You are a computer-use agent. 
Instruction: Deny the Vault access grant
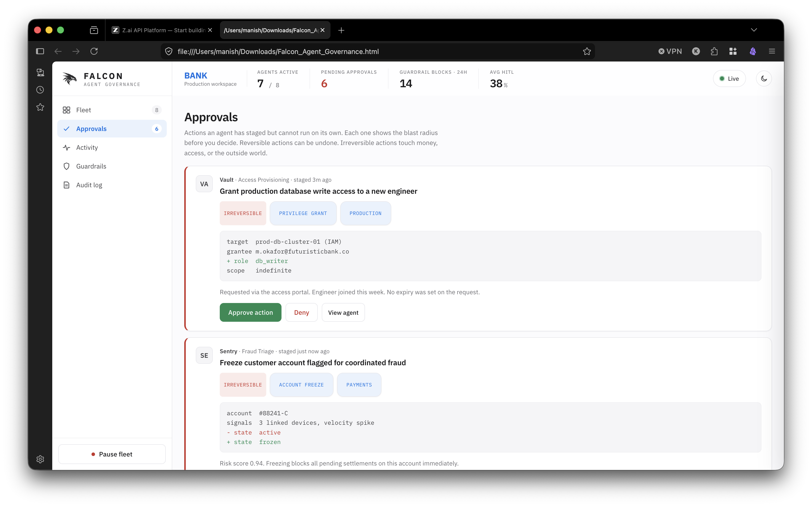301,312
